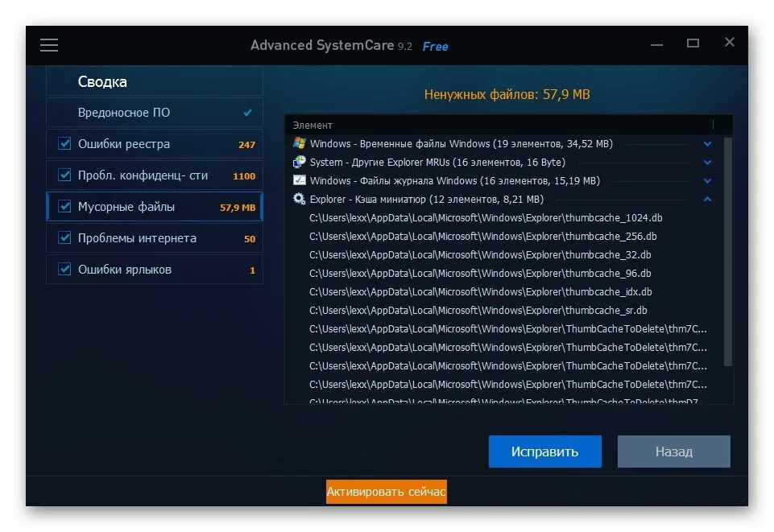Click the Windows flag icon for temporary files
Image resolution: width=774 pixels, height=532 pixels.
299,143
